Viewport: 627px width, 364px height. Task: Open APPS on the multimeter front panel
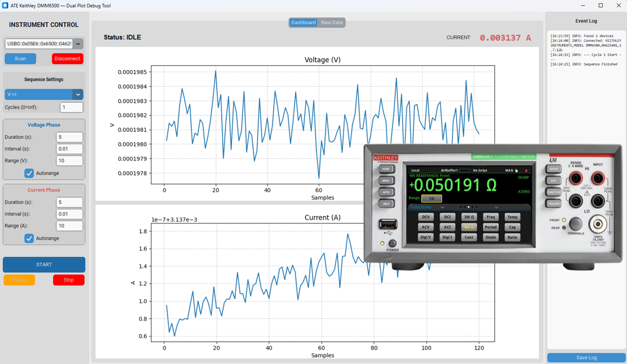tap(387, 192)
